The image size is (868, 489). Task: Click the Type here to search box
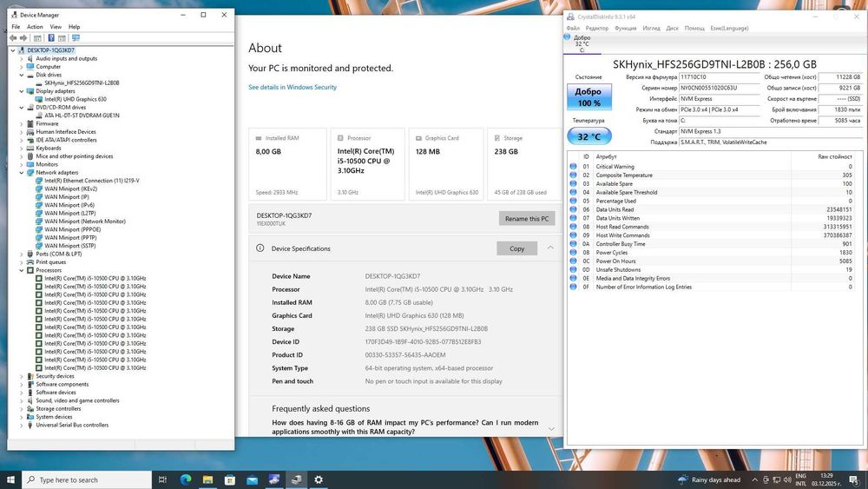pyautogui.click(x=86, y=479)
